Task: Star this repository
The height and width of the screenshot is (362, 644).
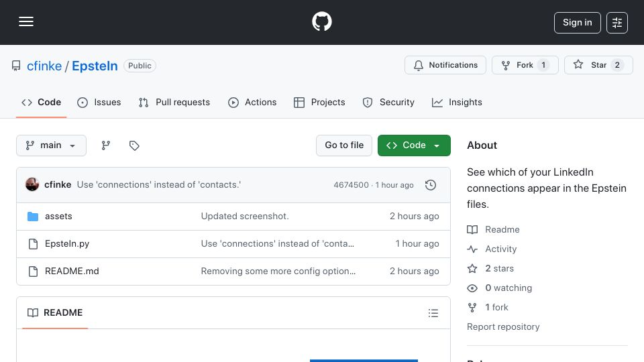Action: coord(598,65)
